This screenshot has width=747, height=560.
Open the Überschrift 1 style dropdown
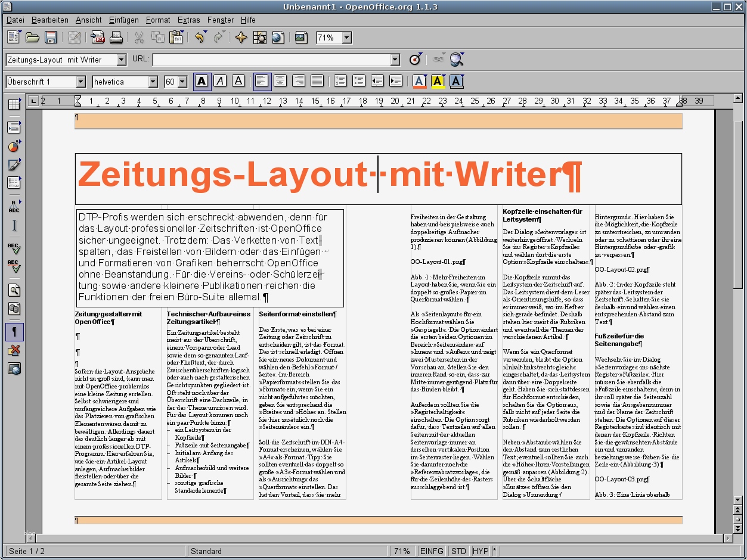pyautogui.click(x=82, y=81)
